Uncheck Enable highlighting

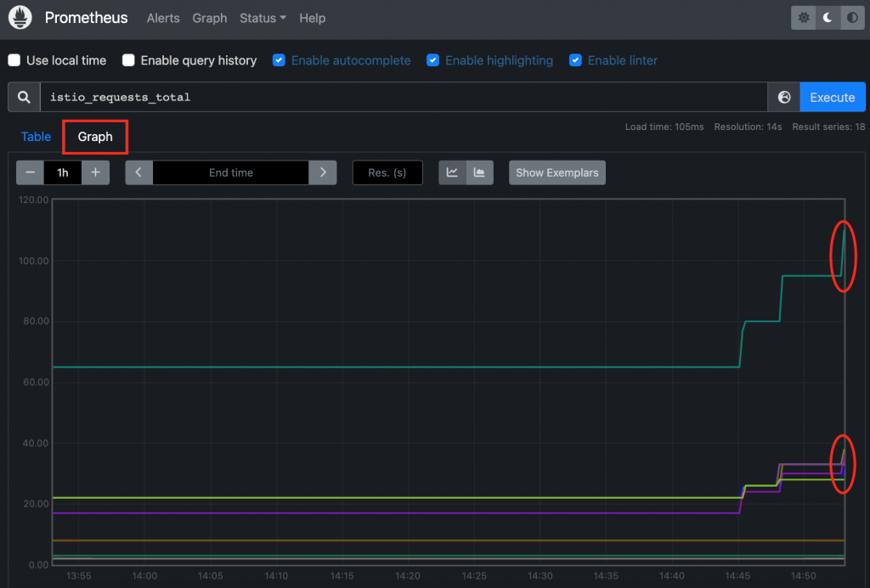point(432,60)
